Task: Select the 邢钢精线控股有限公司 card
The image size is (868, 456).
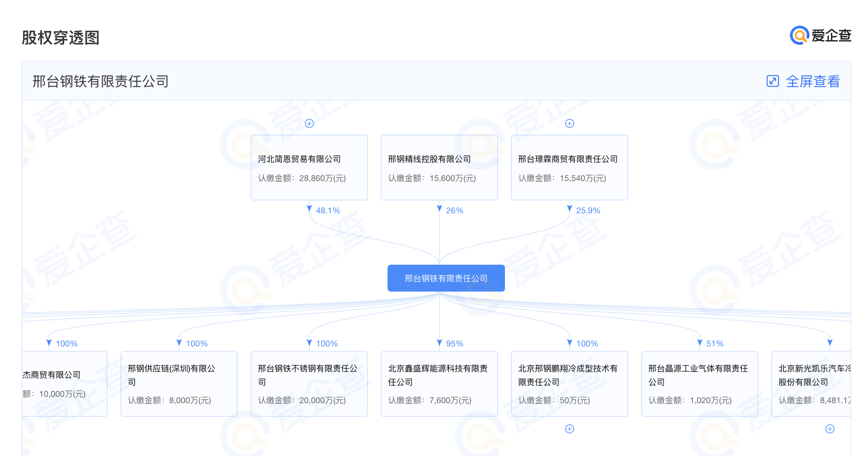Action: click(439, 167)
